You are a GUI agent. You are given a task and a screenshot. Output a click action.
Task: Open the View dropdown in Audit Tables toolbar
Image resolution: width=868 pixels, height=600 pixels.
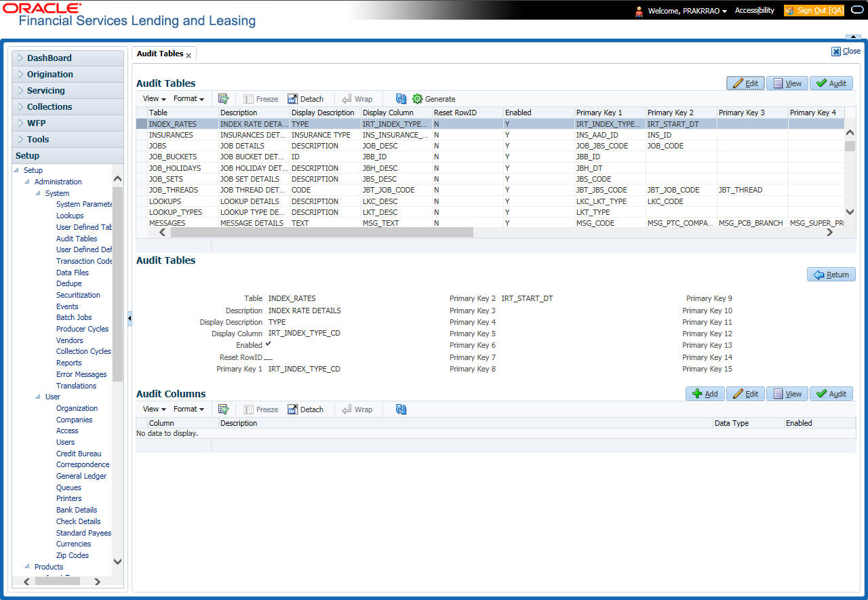pos(154,99)
